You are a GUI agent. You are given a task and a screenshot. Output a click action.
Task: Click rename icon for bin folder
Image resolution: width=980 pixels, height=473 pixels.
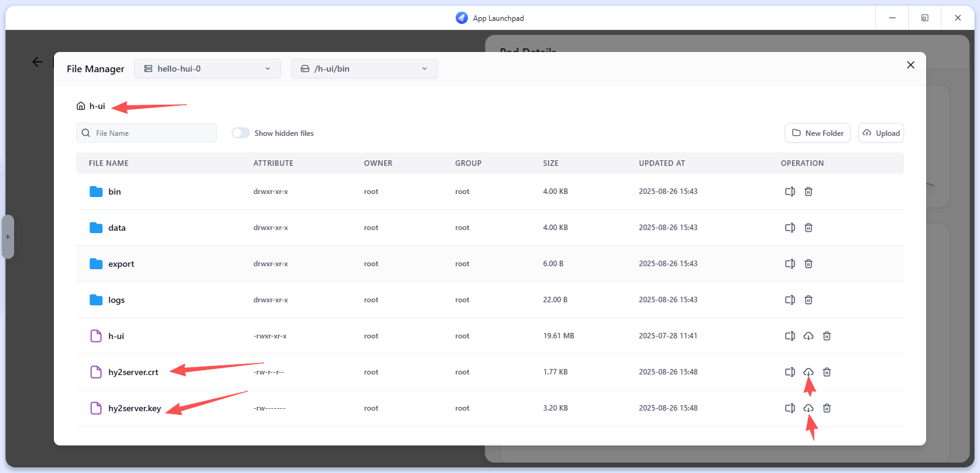790,192
